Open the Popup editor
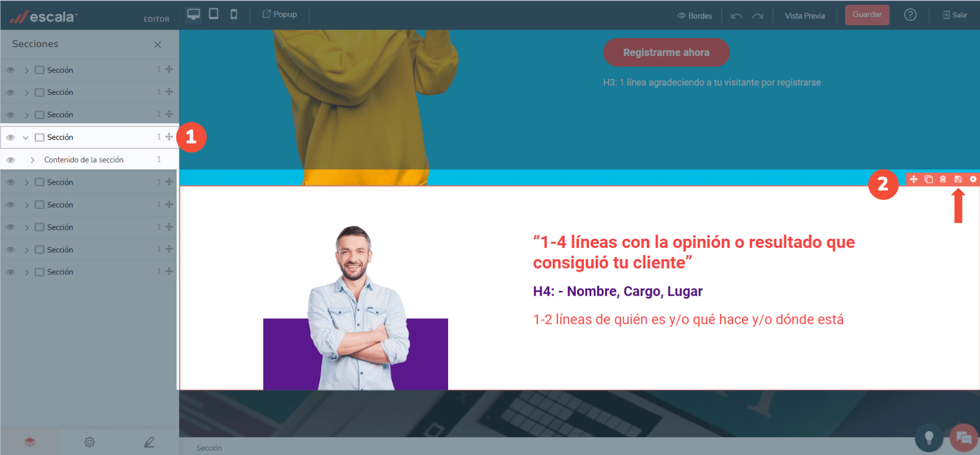The width and height of the screenshot is (980, 455). click(x=280, y=14)
